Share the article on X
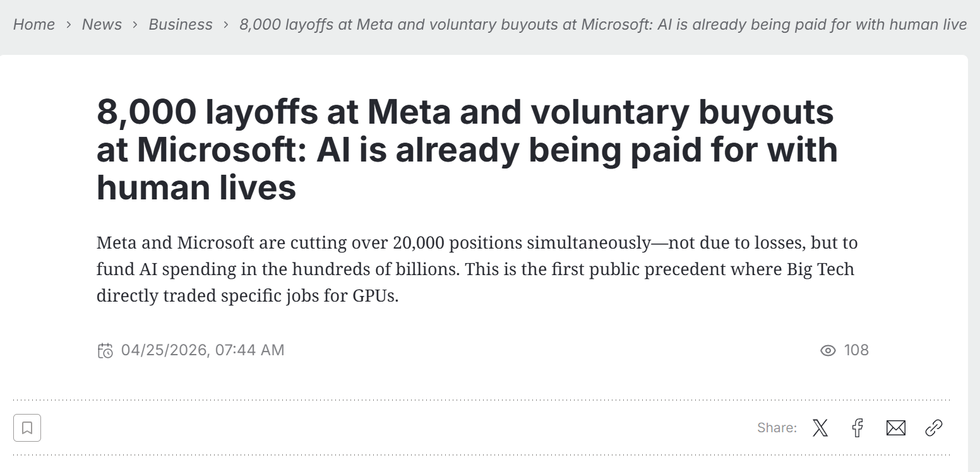The image size is (980, 472). (820, 428)
